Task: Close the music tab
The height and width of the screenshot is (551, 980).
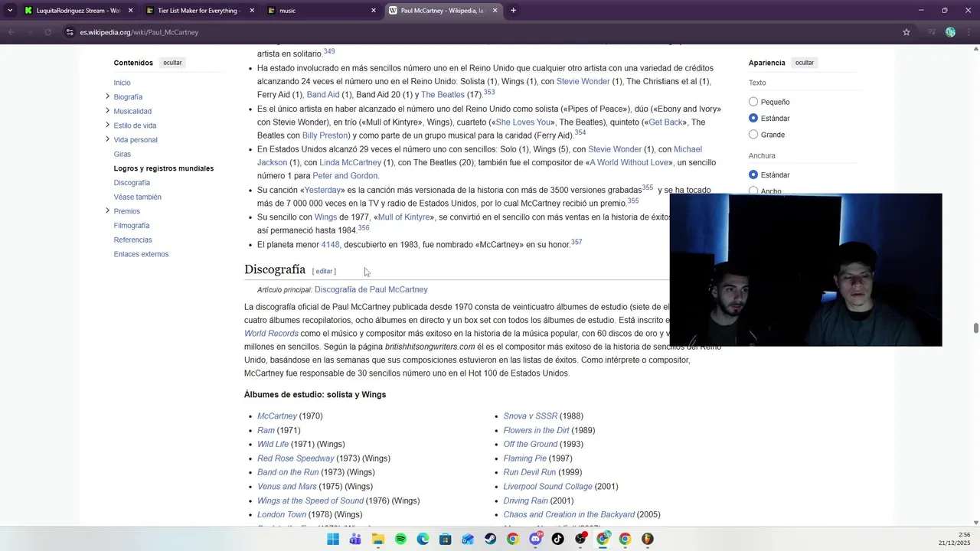Action: coord(374,11)
